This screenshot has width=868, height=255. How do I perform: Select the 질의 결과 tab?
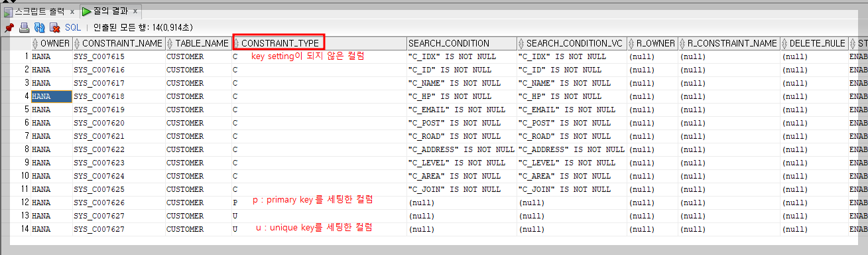pos(110,12)
